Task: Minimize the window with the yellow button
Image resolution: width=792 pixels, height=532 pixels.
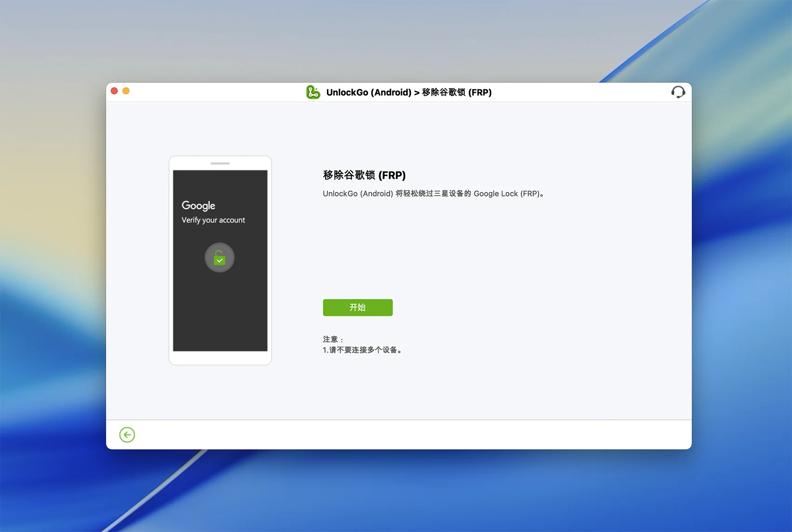Action: (x=126, y=91)
